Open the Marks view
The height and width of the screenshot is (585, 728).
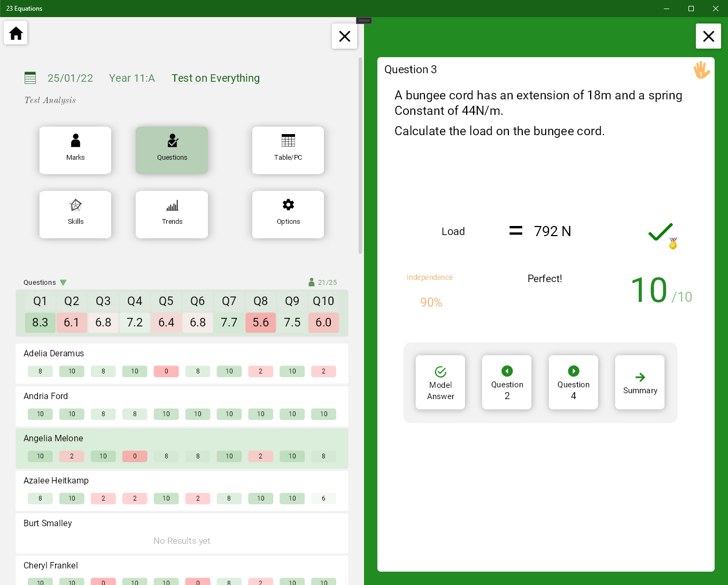click(75, 150)
